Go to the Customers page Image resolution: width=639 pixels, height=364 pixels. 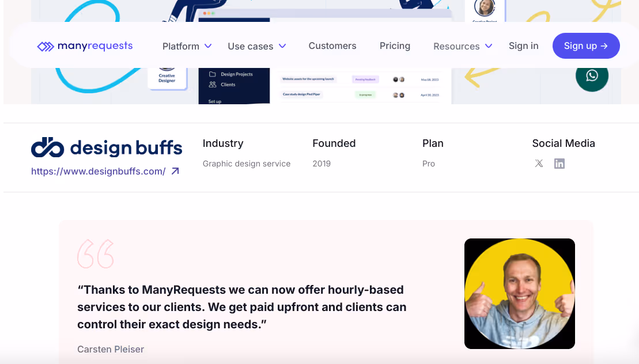coord(332,45)
